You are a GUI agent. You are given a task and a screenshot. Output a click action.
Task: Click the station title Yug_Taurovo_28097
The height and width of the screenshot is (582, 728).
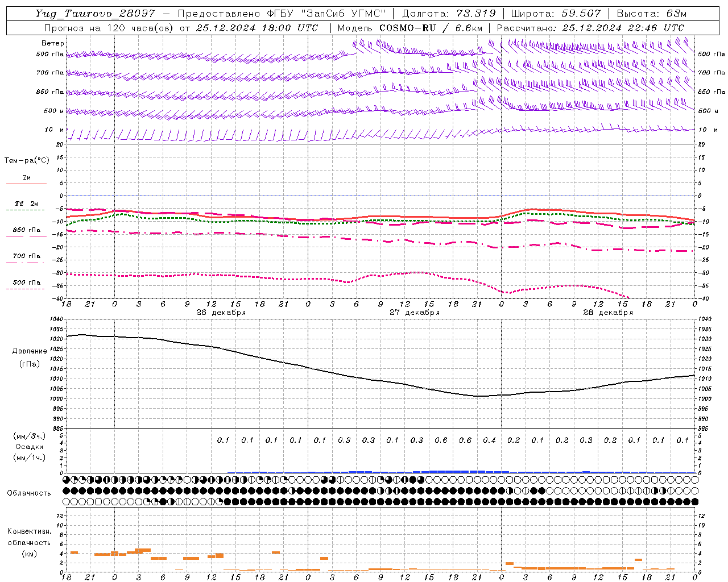point(94,14)
